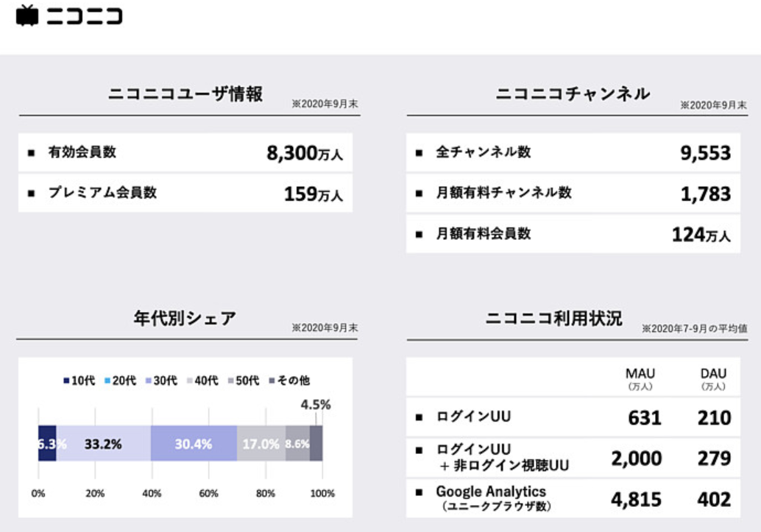The width and height of the screenshot is (761, 532).
Task: Select the 50代 legend color square
Action: (231, 380)
